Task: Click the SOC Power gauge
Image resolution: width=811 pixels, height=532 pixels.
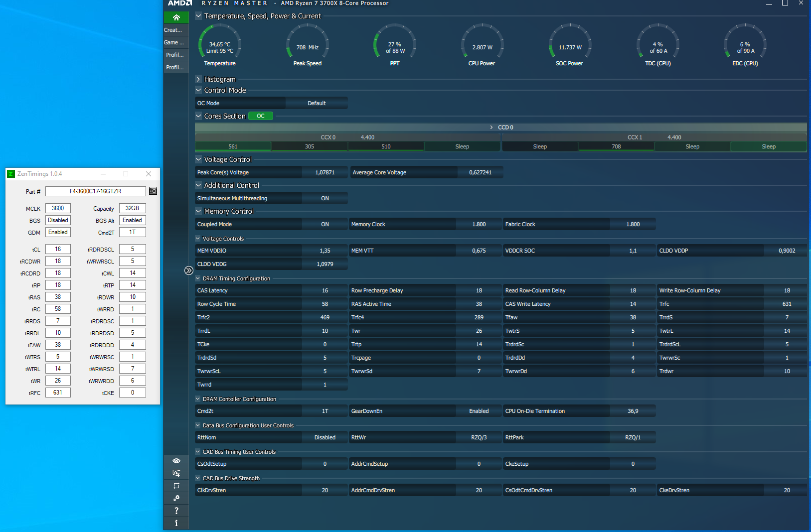Action: click(570, 45)
